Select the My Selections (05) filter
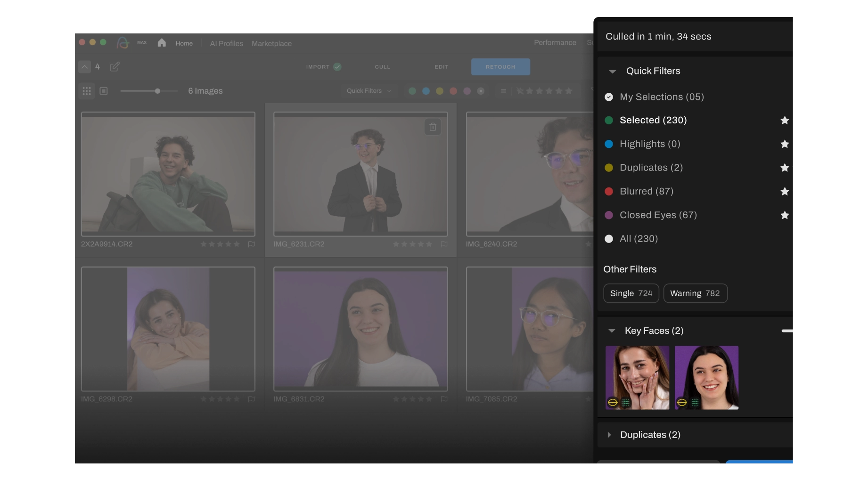Viewport: 868px width, 479px height. (x=661, y=97)
